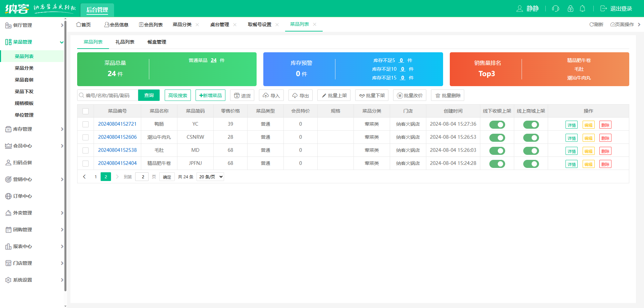Check the checkbox for 潮汕牛肉丸 row
644x308 pixels.
pyautogui.click(x=86, y=137)
